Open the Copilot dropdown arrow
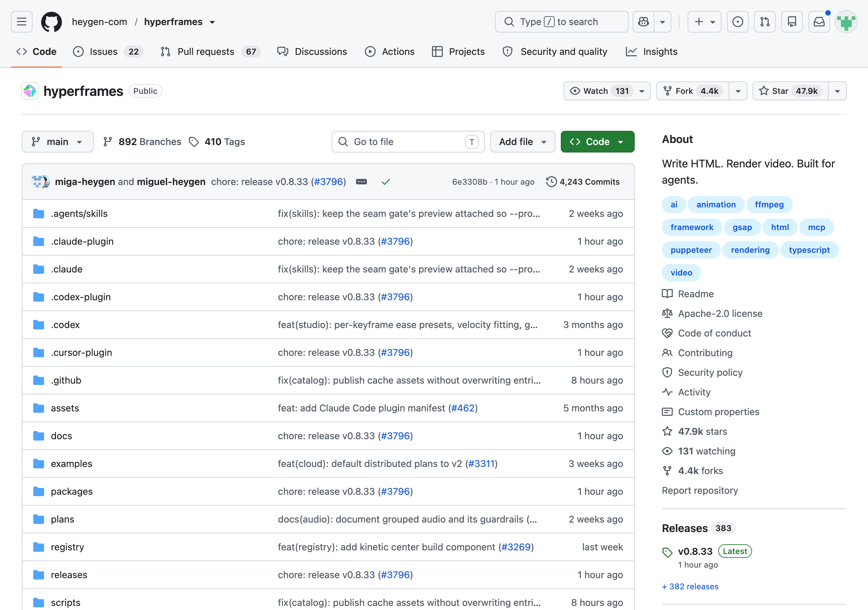The width and height of the screenshot is (868, 610). 662,22
